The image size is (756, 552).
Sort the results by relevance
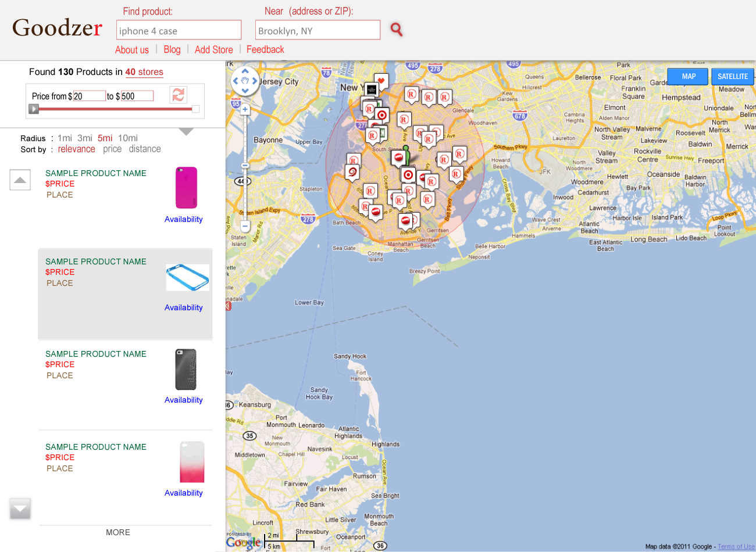pos(76,149)
